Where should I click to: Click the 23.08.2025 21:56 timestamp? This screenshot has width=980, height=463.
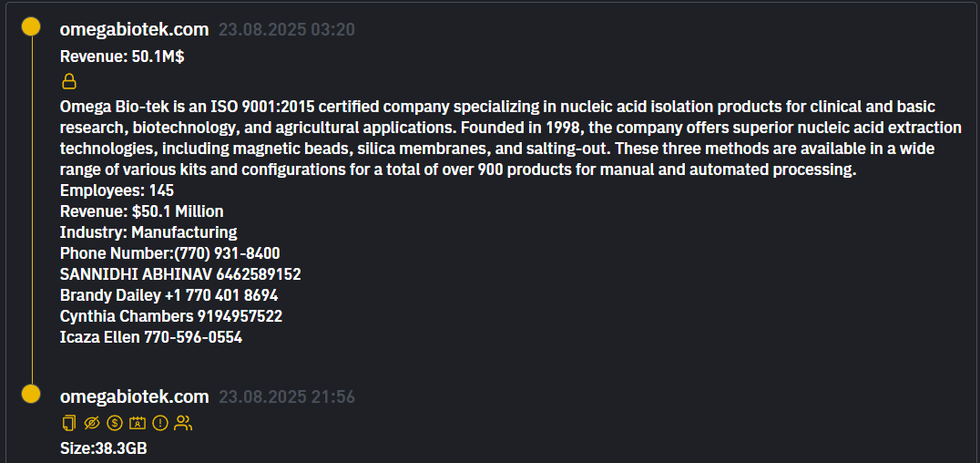click(286, 397)
